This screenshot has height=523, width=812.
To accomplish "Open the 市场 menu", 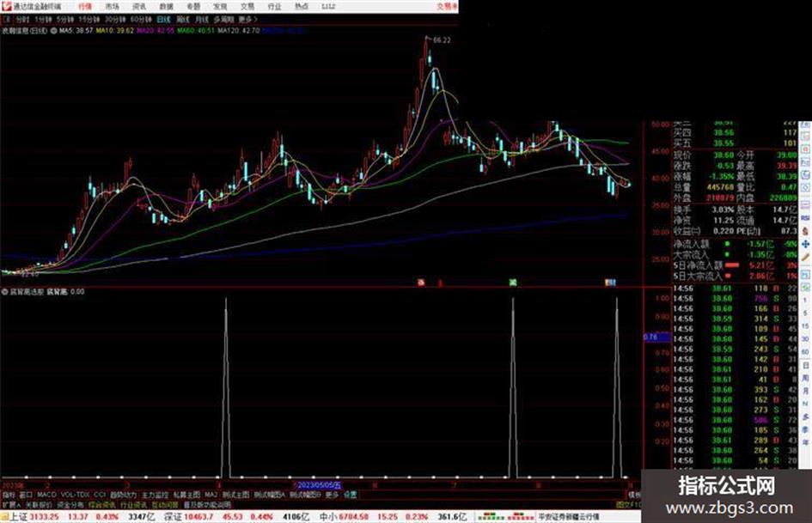I will coord(112,6).
